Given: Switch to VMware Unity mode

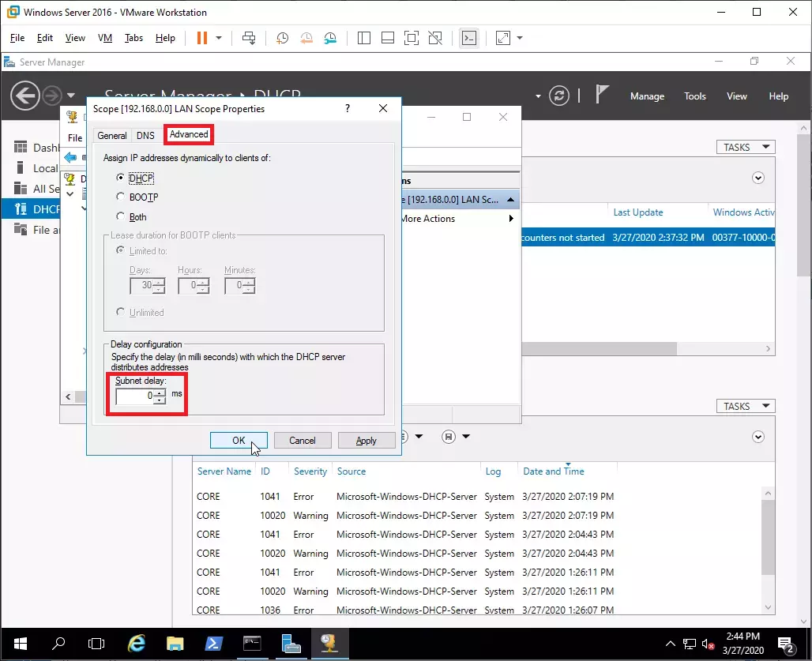Looking at the screenshot, I should (x=435, y=38).
